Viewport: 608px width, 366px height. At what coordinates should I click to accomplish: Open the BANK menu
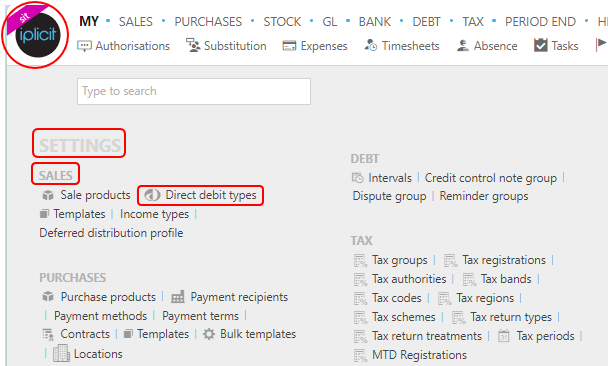point(375,21)
